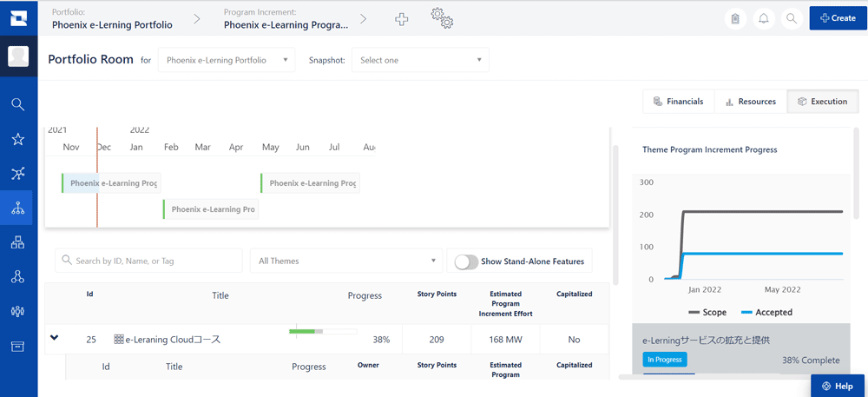This screenshot has width=868, height=397.
Task: Open the notifications bell icon
Action: [763, 18]
